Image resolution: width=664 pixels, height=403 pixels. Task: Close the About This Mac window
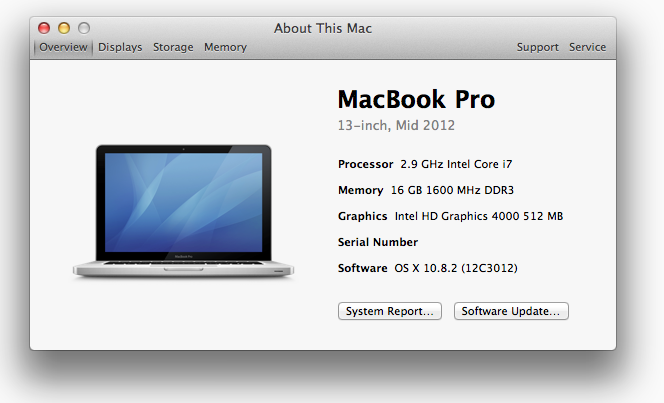(x=44, y=28)
